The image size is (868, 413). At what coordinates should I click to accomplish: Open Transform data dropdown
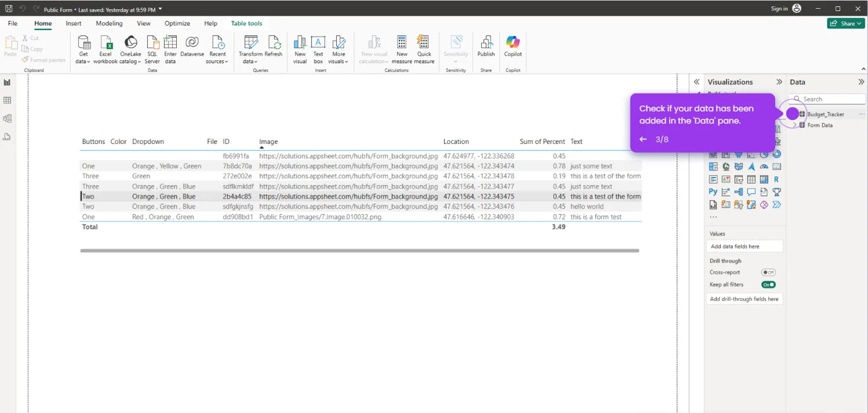[256, 62]
